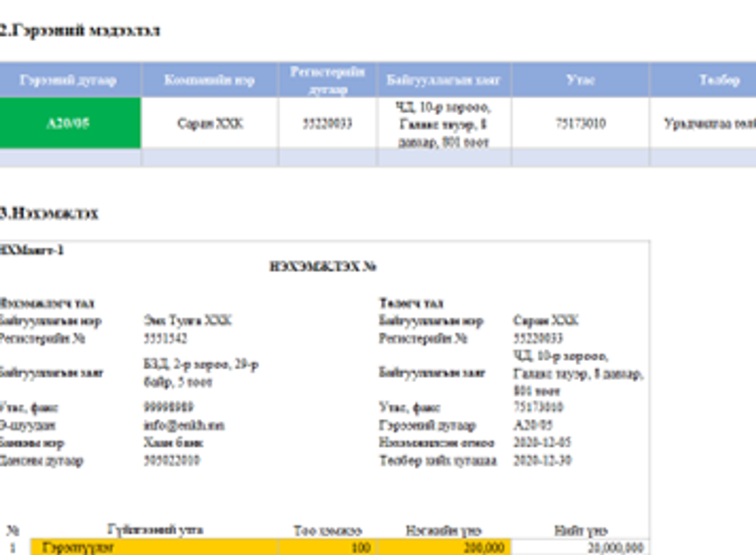Select the Төлбөр column header
Image resolution: width=756 pixels, height=555 pixels.
(719, 80)
